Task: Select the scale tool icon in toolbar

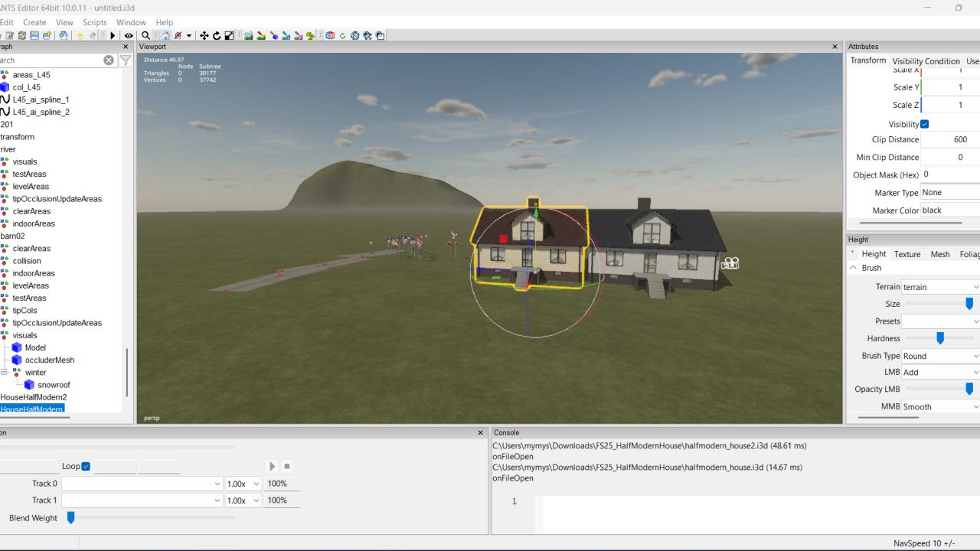Action: point(229,35)
